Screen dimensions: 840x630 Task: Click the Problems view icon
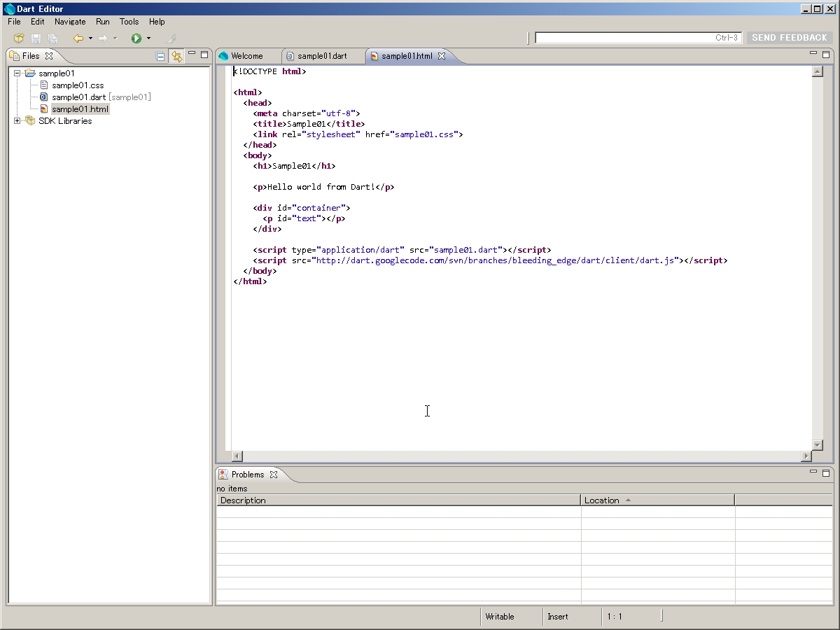tap(223, 475)
